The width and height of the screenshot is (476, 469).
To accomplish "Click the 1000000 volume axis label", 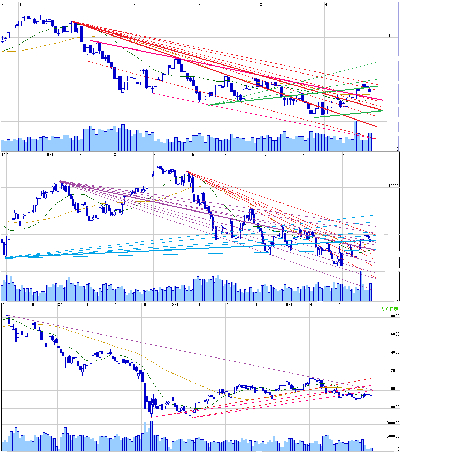I will tap(392, 423).
